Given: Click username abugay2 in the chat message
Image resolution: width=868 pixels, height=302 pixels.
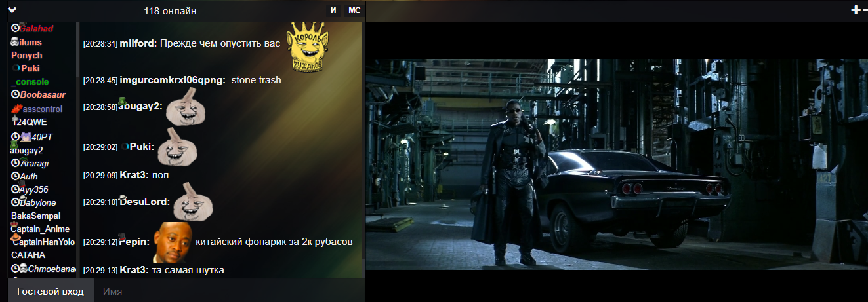Looking at the screenshot, I should pos(140,107).
